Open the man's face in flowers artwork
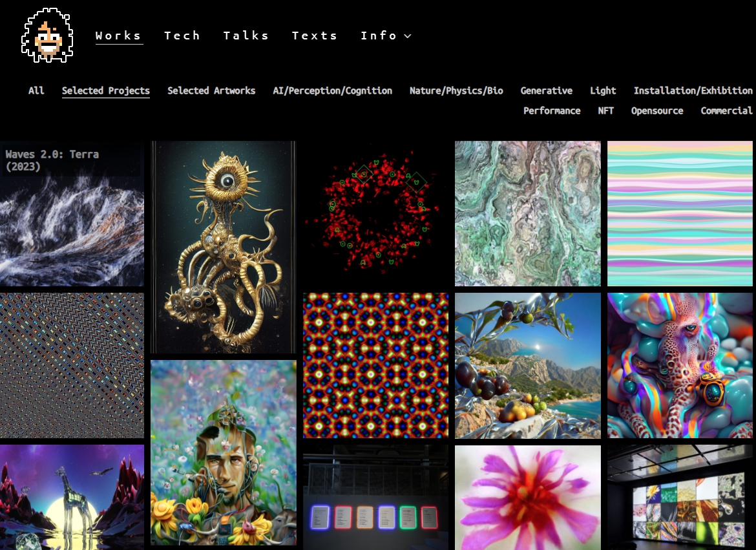The height and width of the screenshot is (550, 756). (223, 452)
